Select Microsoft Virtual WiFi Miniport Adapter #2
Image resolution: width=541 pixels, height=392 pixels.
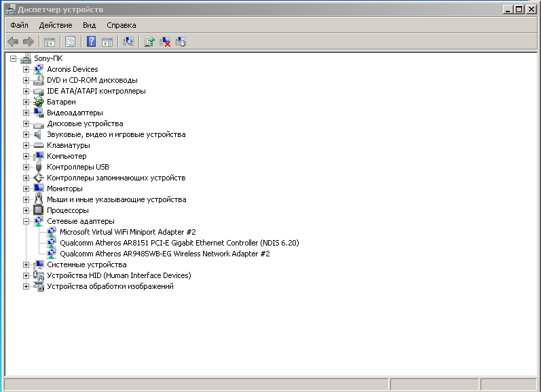coord(128,232)
